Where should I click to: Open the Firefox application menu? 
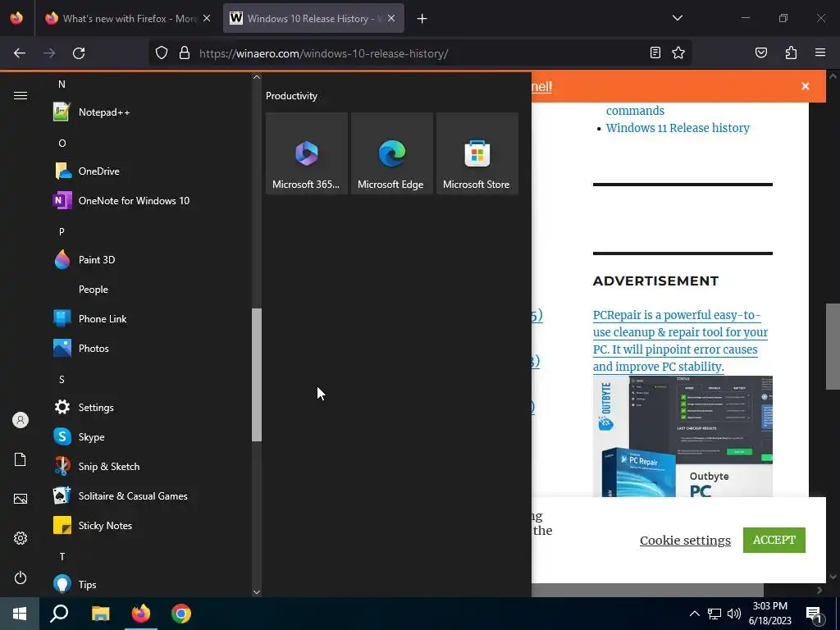click(x=820, y=52)
